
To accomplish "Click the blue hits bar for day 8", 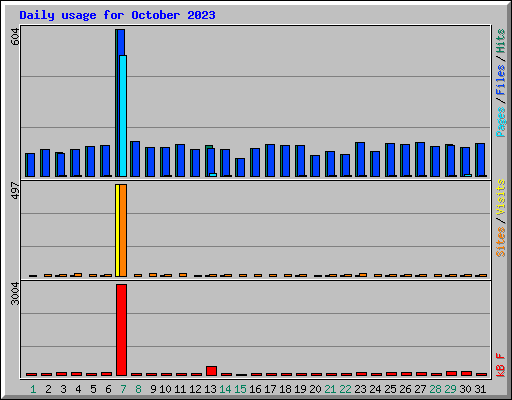I will (x=135, y=159).
